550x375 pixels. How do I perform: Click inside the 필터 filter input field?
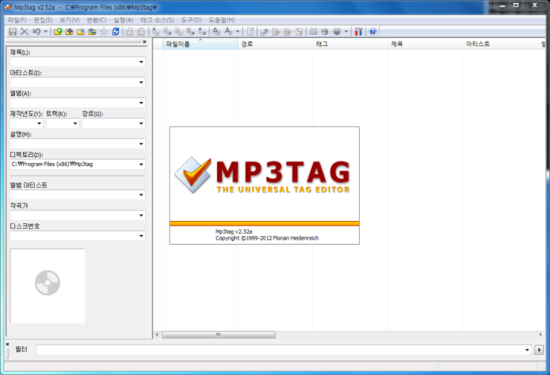click(280, 349)
